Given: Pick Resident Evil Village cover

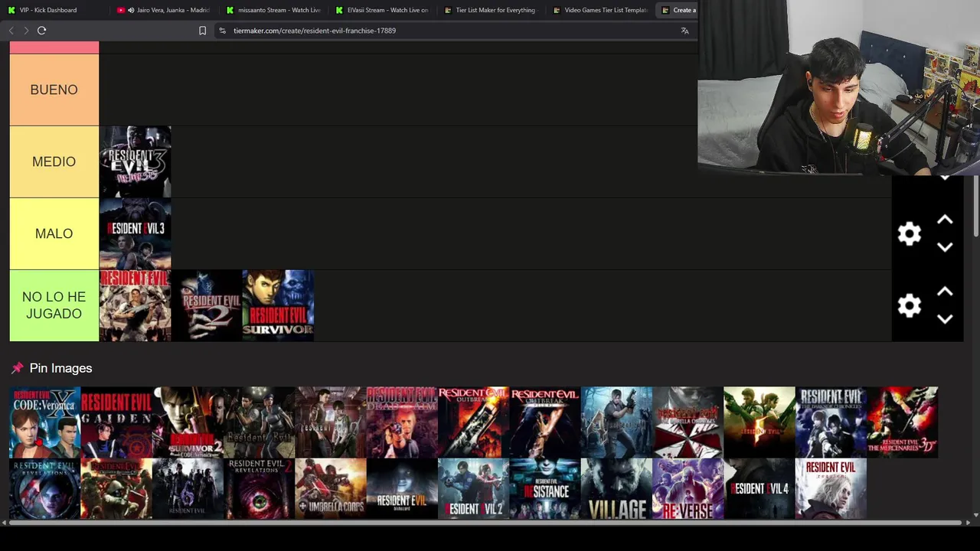Looking at the screenshot, I should coord(616,489).
